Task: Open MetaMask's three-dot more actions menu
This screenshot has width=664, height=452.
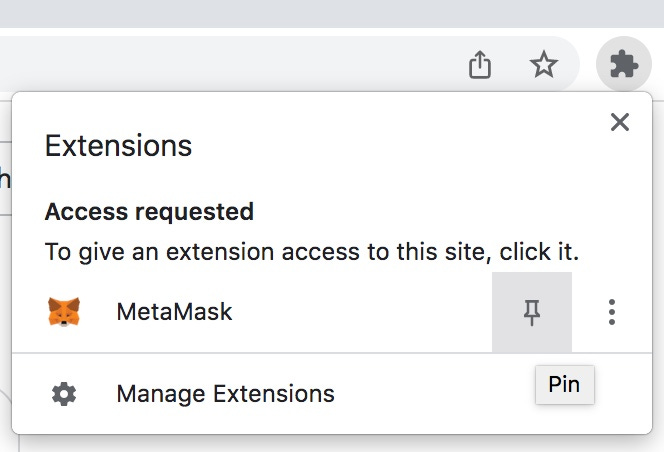Action: coord(611,312)
